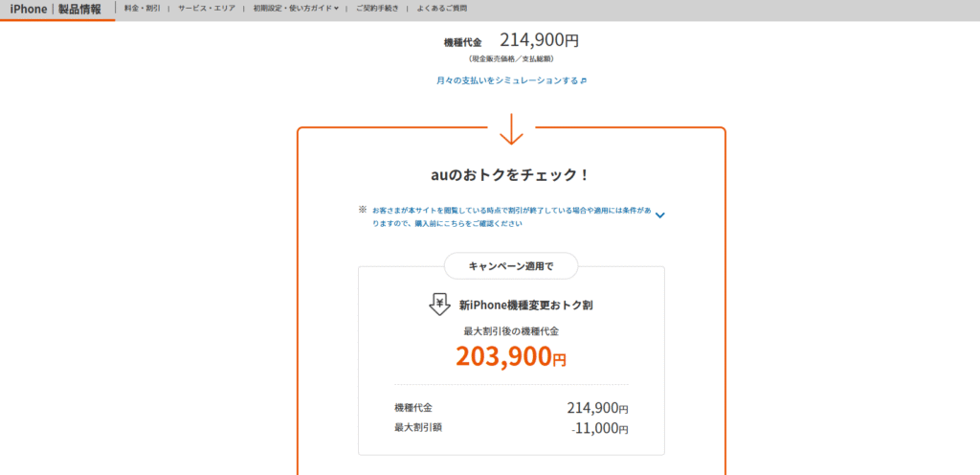Click the yen discount arrow icon
Screen dimensions: 980x475
coord(439,305)
